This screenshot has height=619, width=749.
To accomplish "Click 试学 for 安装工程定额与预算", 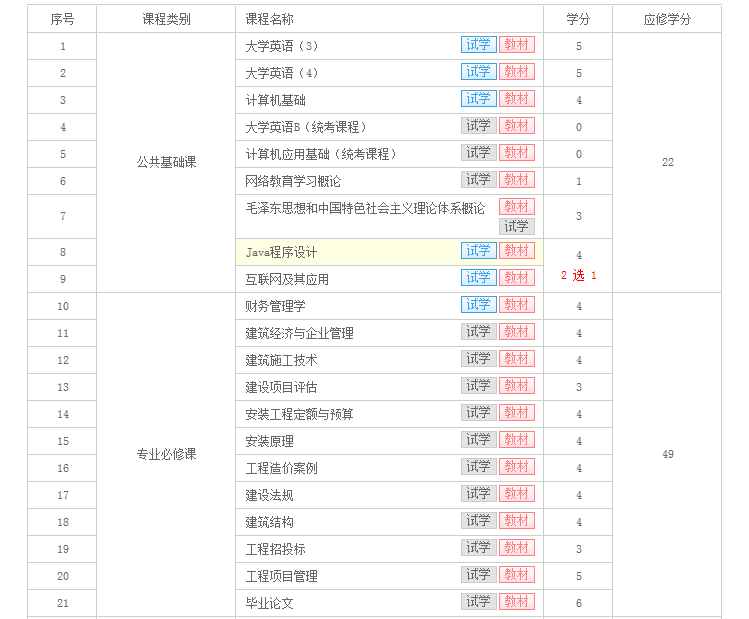I will coord(478,413).
